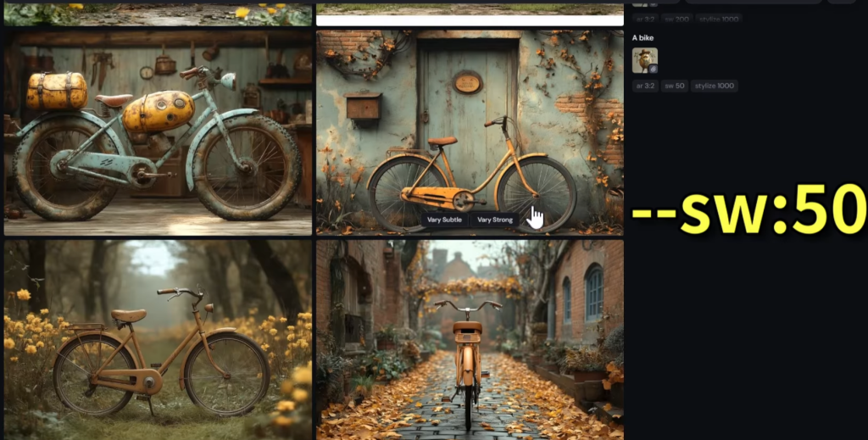Click the 'A bike' prompt text

pyautogui.click(x=643, y=38)
